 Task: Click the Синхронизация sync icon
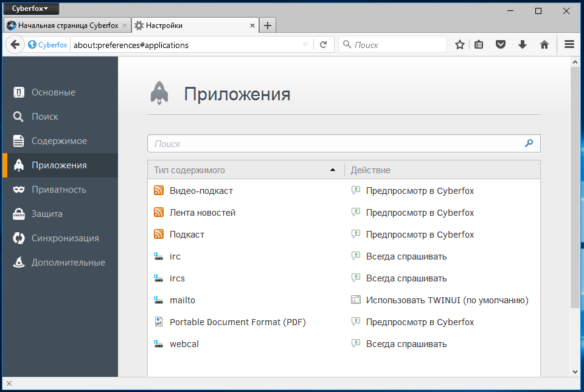tap(19, 238)
